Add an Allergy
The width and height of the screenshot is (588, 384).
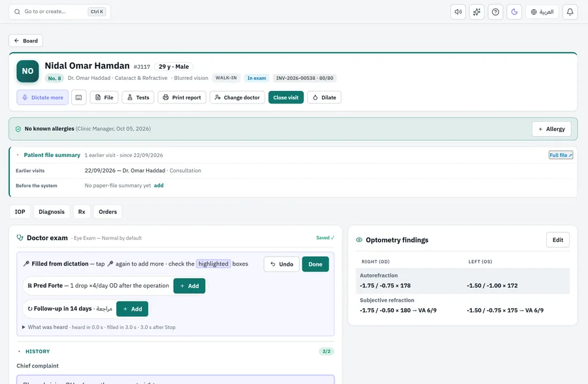551,129
